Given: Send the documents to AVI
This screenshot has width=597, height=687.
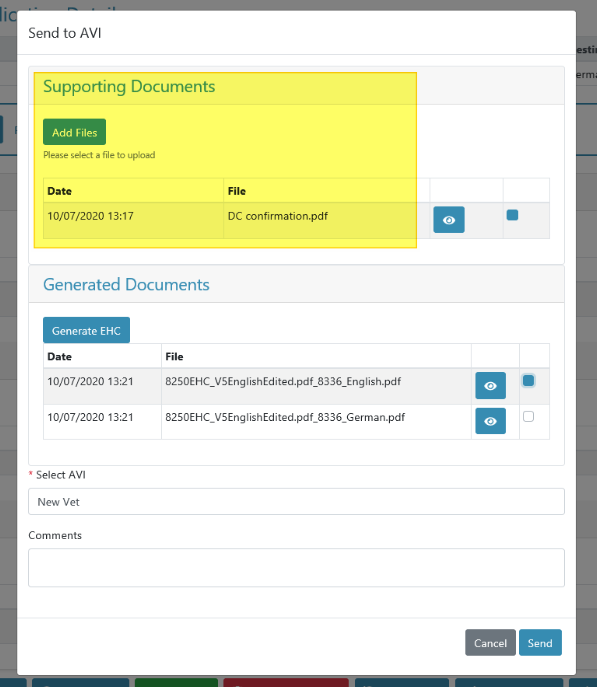Looking at the screenshot, I should pos(540,643).
